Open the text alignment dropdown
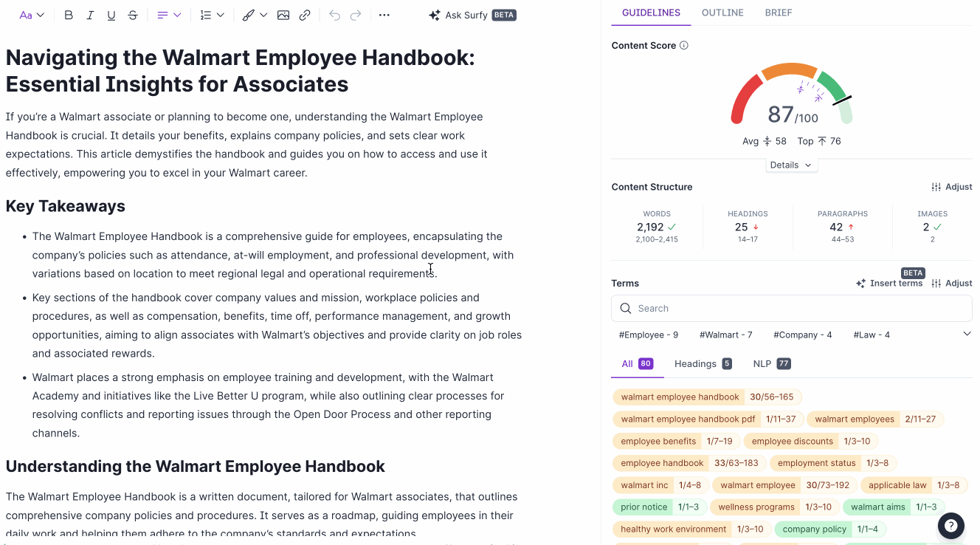 (x=169, y=15)
